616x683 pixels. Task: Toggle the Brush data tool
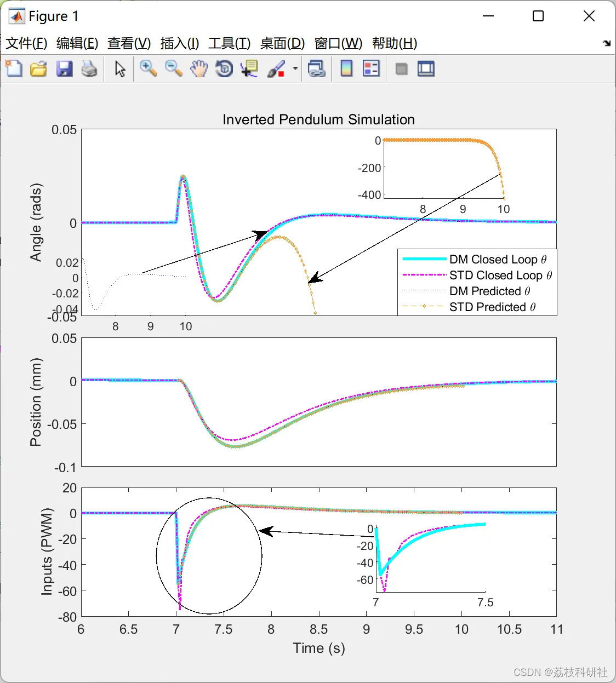[276, 69]
